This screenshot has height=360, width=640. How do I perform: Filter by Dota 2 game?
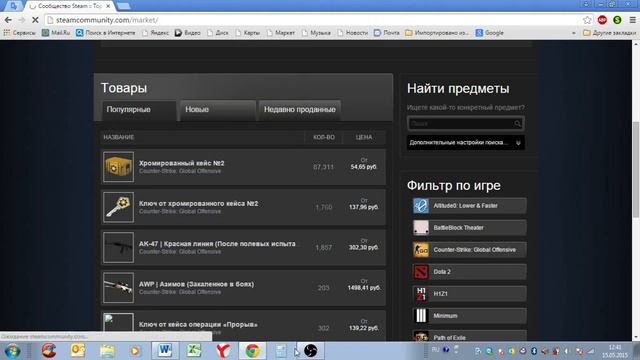pos(469,272)
